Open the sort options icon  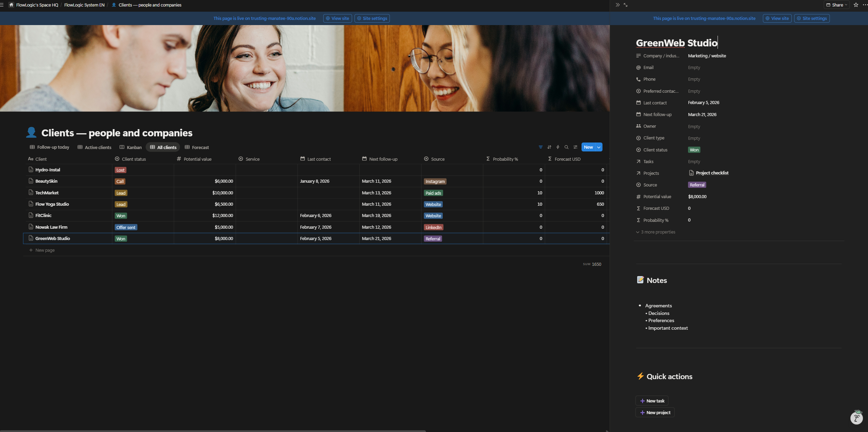[x=549, y=147]
